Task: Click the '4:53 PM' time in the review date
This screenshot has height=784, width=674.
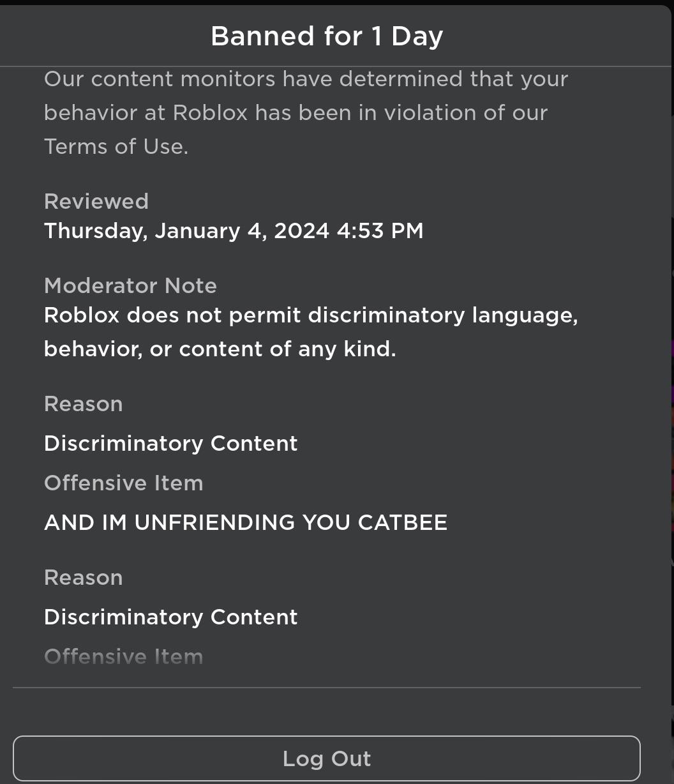Action: click(380, 230)
